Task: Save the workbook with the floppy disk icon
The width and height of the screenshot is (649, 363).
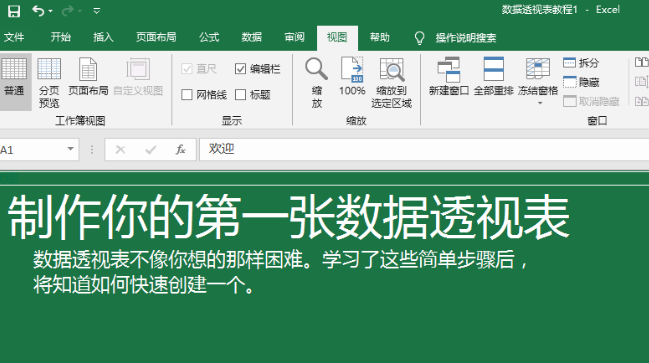Action: coord(14,11)
